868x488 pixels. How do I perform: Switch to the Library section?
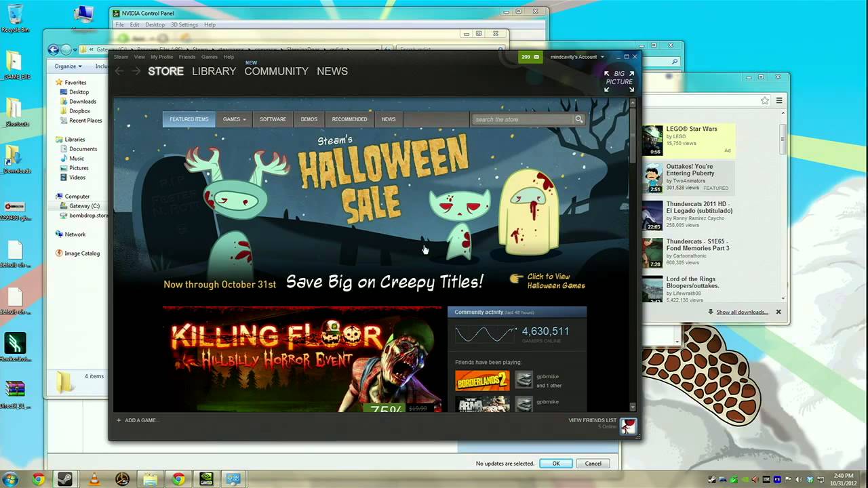214,71
